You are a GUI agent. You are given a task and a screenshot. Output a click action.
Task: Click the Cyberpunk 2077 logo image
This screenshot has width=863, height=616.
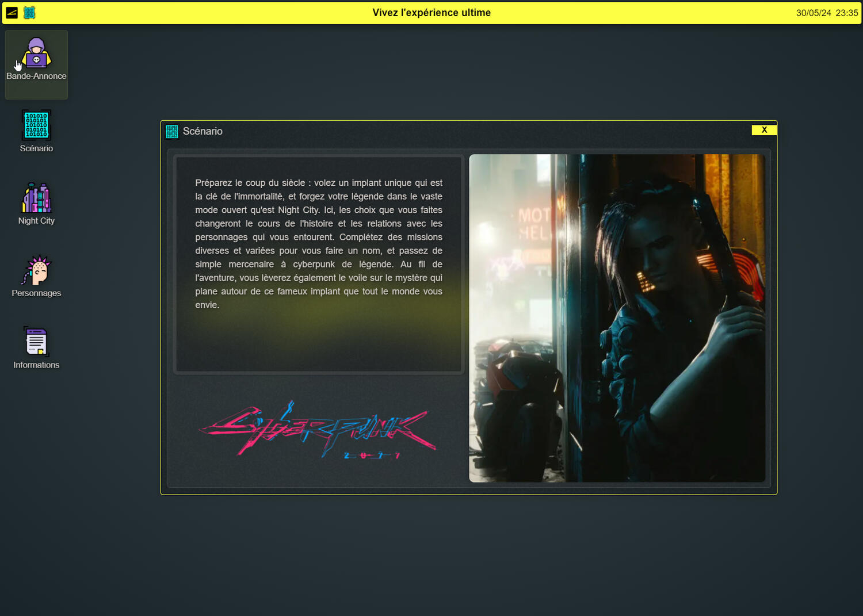(x=318, y=430)
